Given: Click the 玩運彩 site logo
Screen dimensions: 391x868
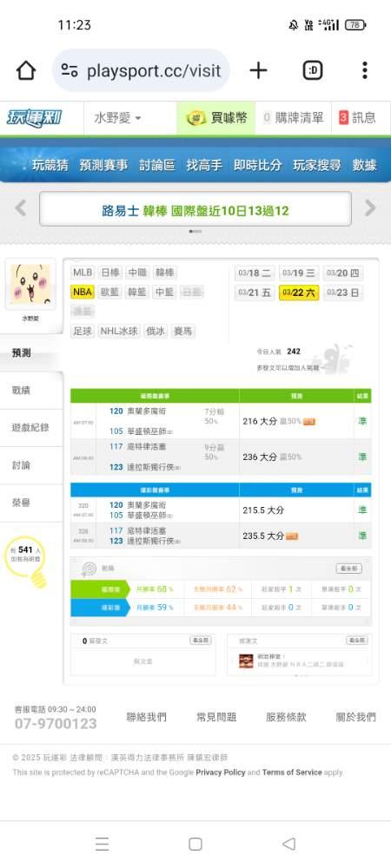Looking at the screenshot, I should (x=35, y=117).
